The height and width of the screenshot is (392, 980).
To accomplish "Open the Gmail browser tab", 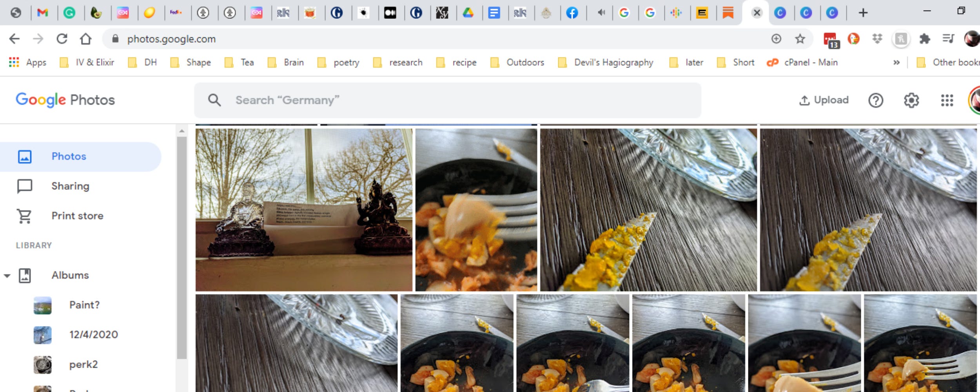I will 42,13.
